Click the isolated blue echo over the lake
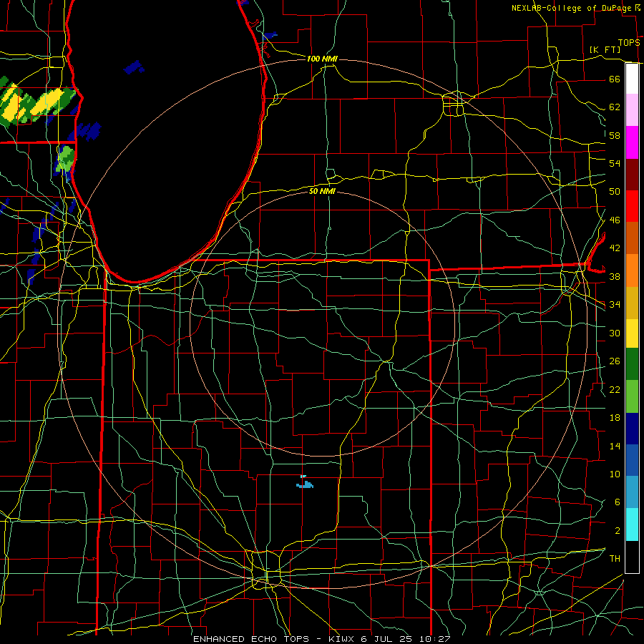This screenshot has height=644, width=644. click(x=135, y=67)
